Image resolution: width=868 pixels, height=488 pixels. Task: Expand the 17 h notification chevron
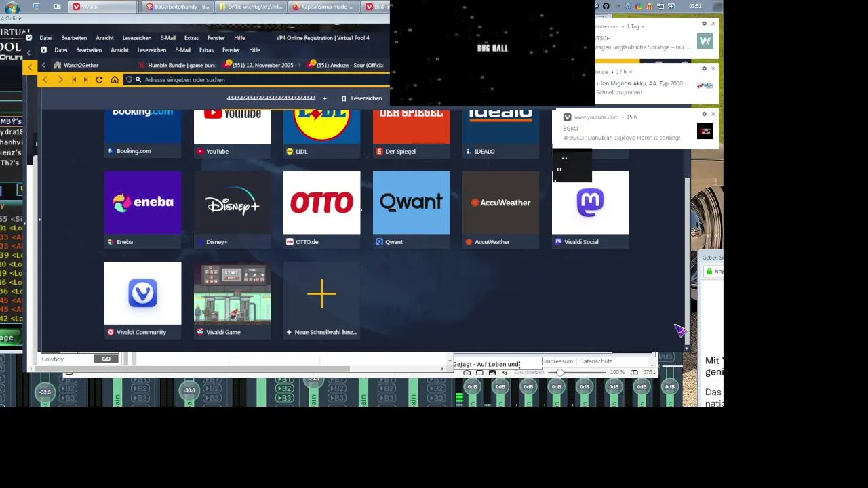pos(632,71)
